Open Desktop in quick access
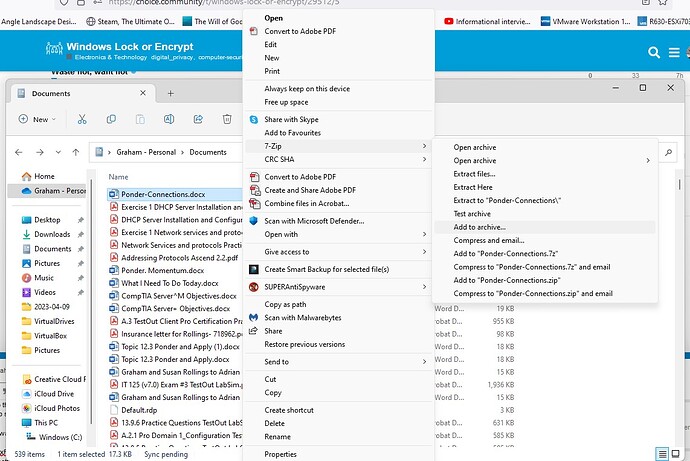This screenshot has height=461, width=690. 47,220
